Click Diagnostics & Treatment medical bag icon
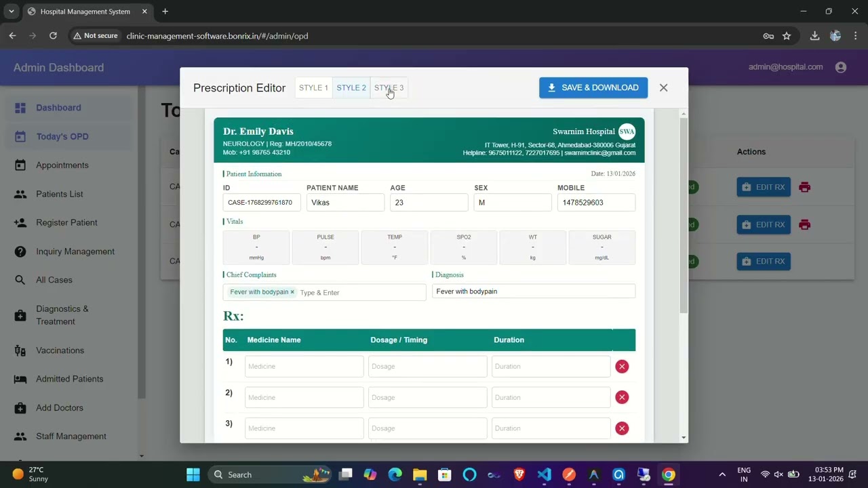 (20, 315)
